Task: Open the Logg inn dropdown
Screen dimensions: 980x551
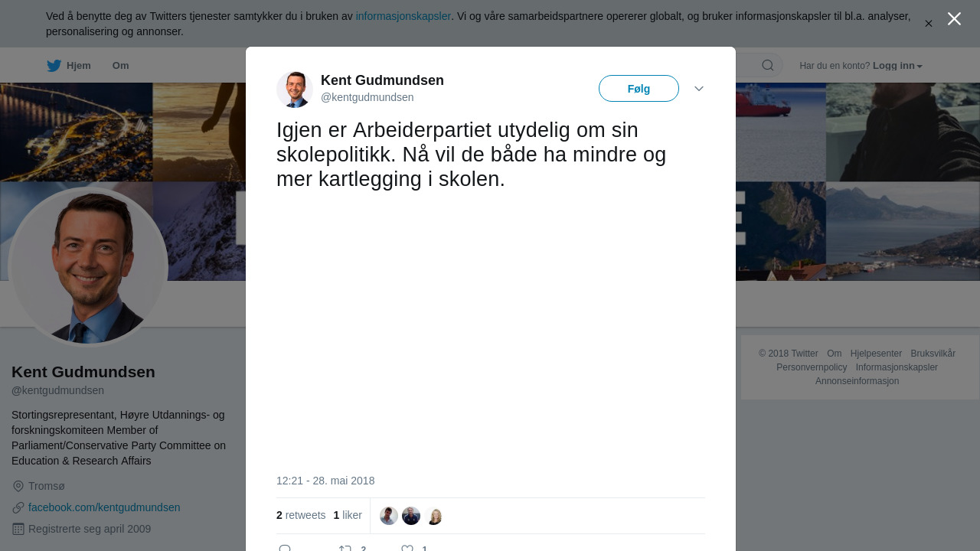Action: coord(897,66)
